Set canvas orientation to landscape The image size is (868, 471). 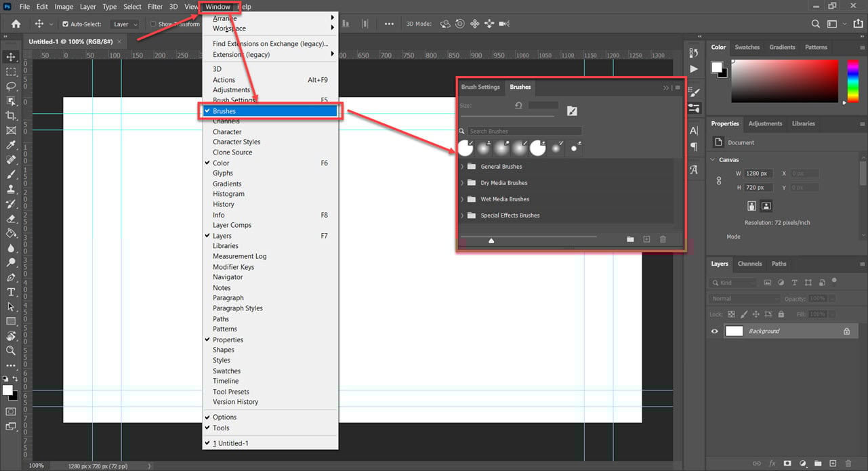click(x=766, y=205)
